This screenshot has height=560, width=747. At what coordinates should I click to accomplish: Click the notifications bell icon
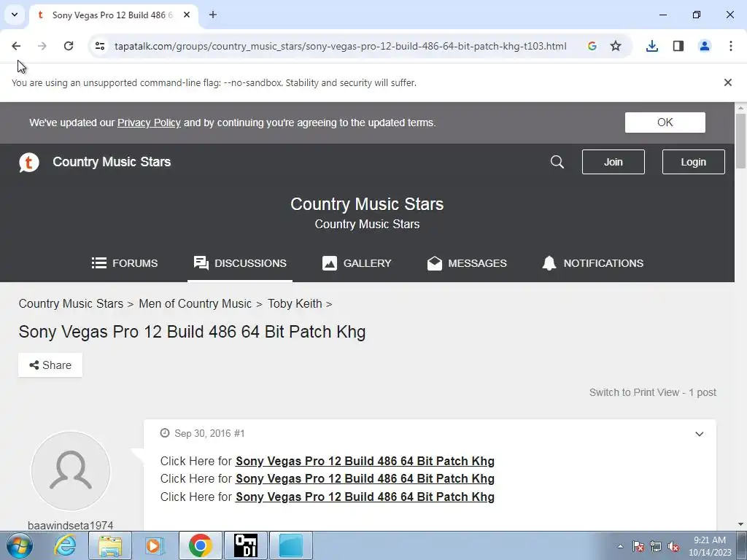click(549, 262)
